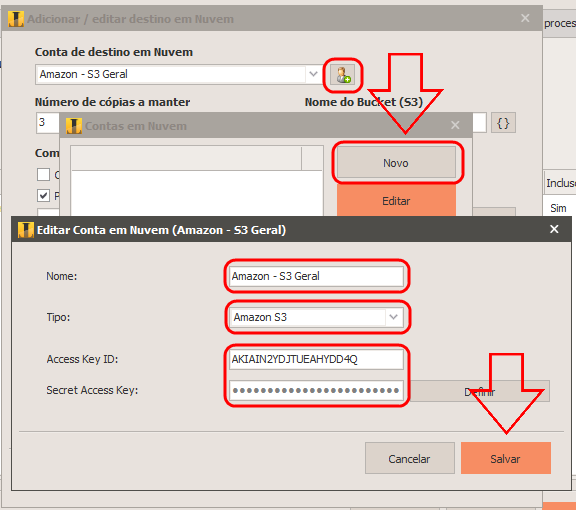
Task: Click the Adicionar / editar destino window title icon
Action: pyautogui.click(x=16, y=19)
